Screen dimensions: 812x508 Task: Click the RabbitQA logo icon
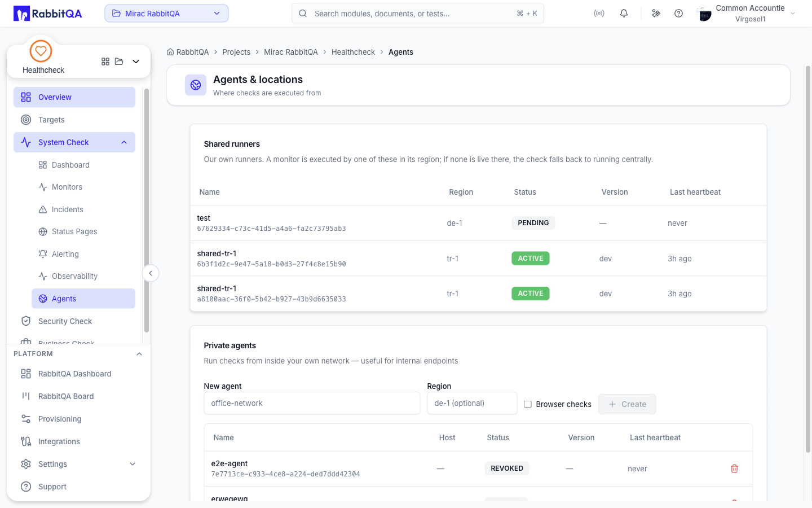[21, 14]
